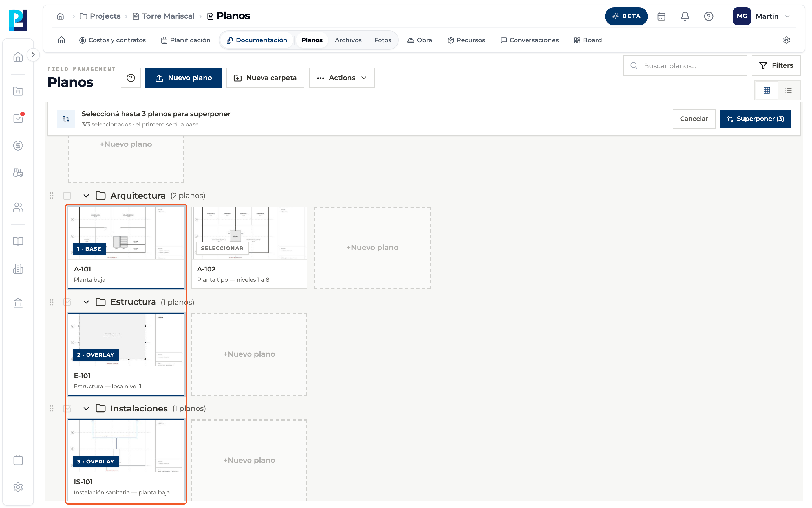Click the Nueva carpeta button
The image size is (812, 508).
coord(265,78)
